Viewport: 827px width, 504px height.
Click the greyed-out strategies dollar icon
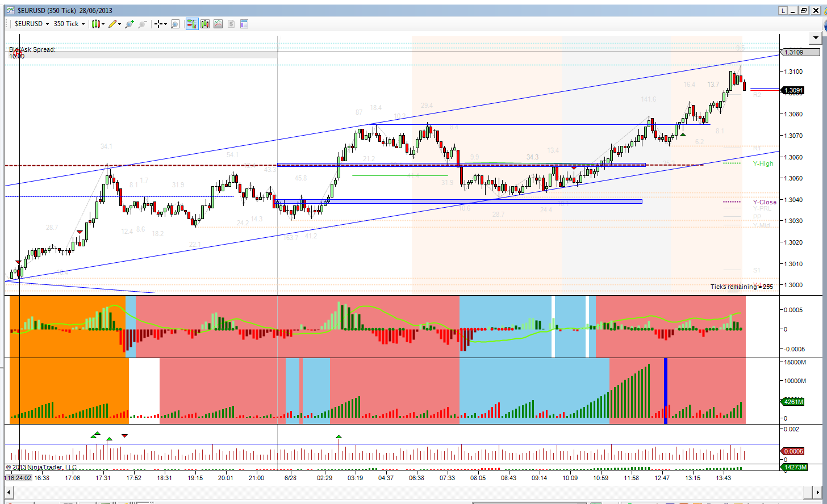pyautogui.click(x=231, y=24)
